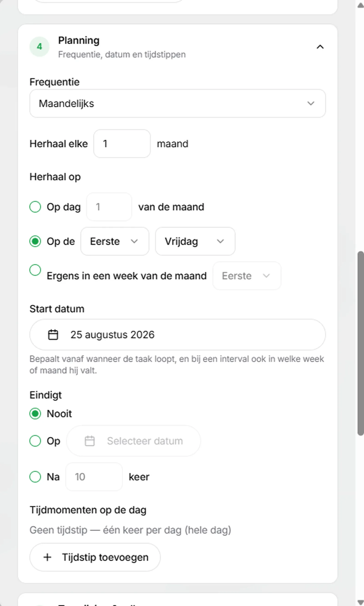The height and width of the screenshot is (606, 364).
Task: Click the scrollbar up arrow
Action: (361, 5)
